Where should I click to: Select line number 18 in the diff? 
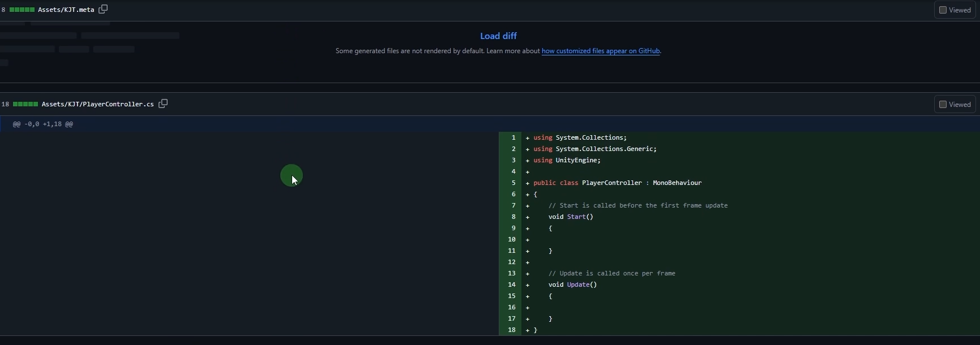point(511,330)
